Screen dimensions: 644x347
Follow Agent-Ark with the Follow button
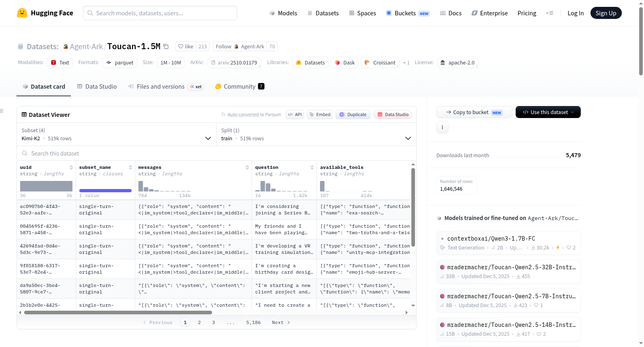[x=240, y=46]
